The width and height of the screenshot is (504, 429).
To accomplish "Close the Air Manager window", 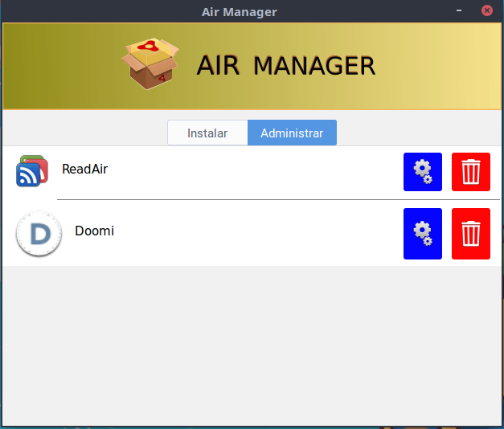I will coord(486,11).
